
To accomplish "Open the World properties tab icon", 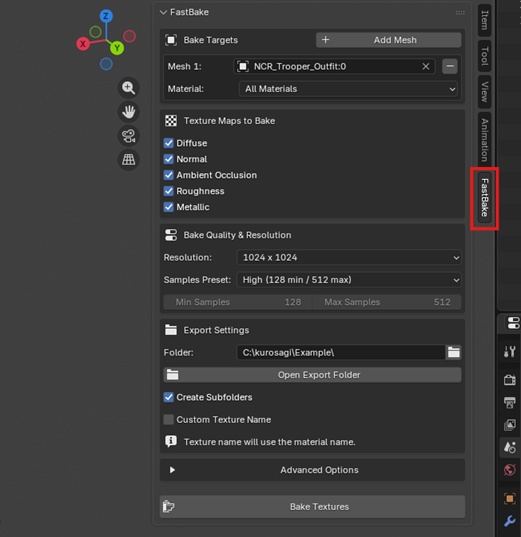I will click(x=509, y=470).
